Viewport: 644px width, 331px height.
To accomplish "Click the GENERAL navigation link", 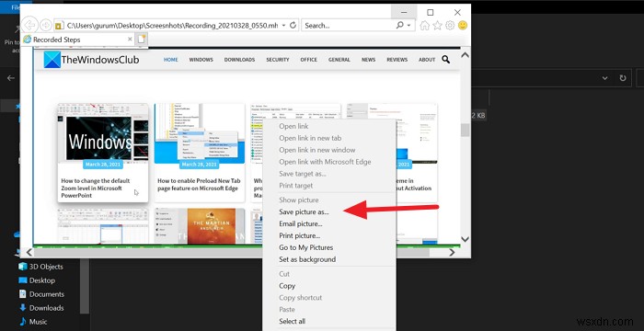I will pyautogui.click(x=339, y=60).
